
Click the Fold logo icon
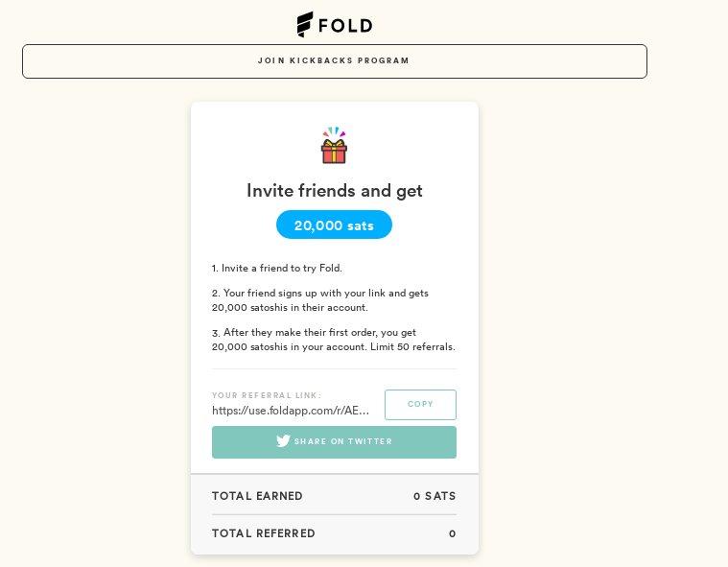[305, 24]
